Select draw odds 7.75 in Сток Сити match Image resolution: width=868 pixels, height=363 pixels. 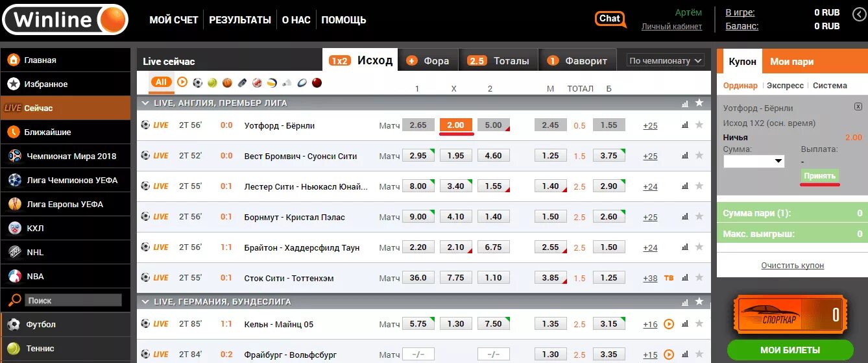456,278
